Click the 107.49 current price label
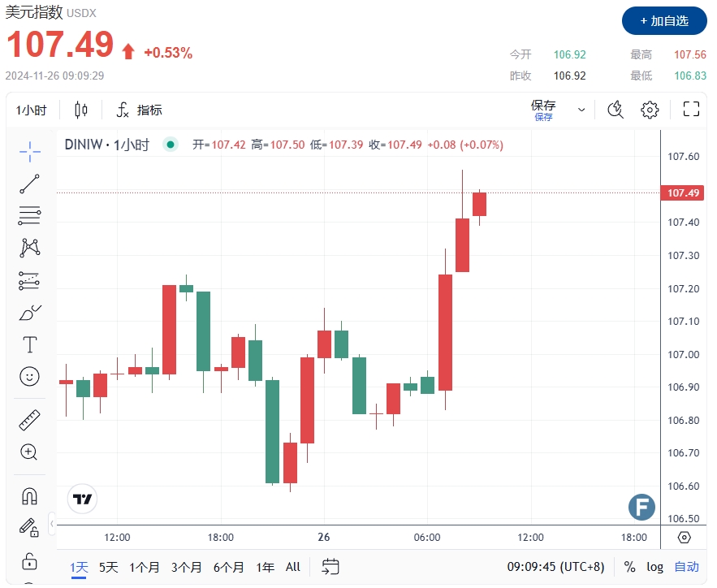 (683, 193)
